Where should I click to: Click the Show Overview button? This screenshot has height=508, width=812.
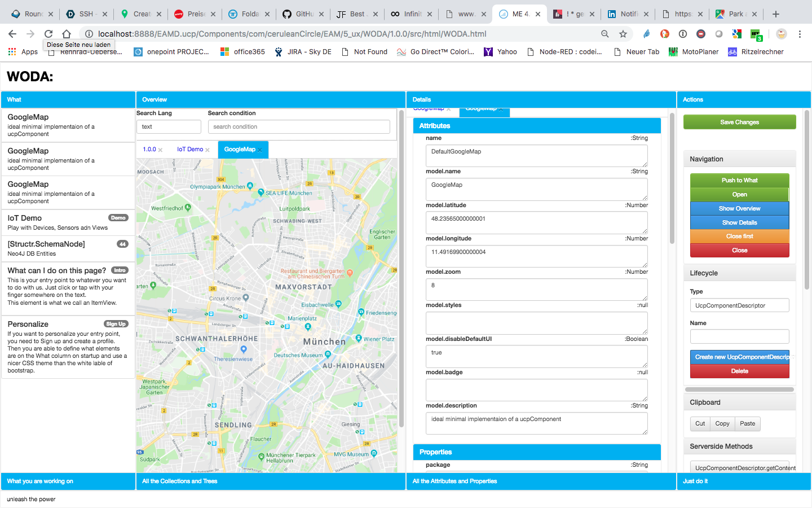point(739,208)
